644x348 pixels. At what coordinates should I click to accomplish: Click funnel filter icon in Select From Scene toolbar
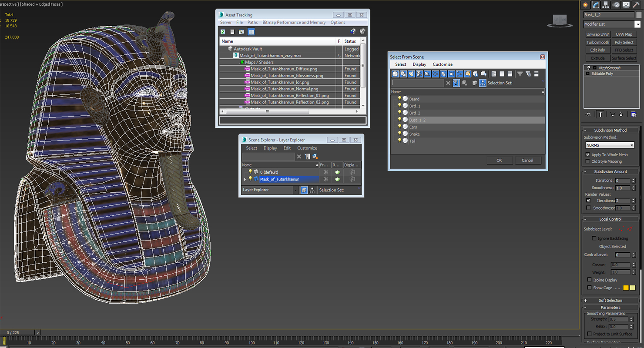(x=520, y=74)
